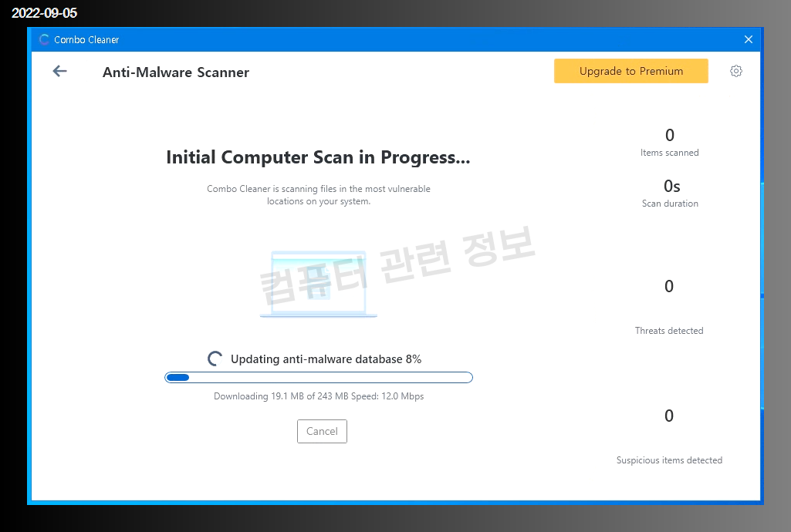Click the scanning files description paragraph

coord(318,195)
